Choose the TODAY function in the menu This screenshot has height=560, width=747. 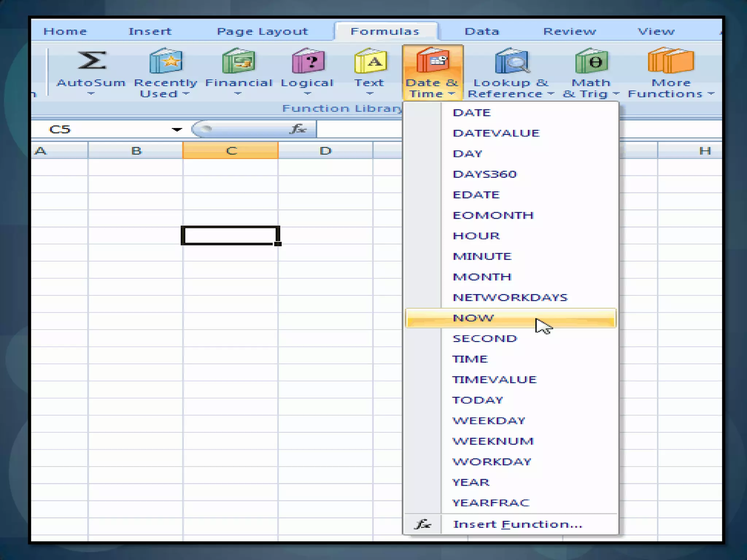point(477,400)
